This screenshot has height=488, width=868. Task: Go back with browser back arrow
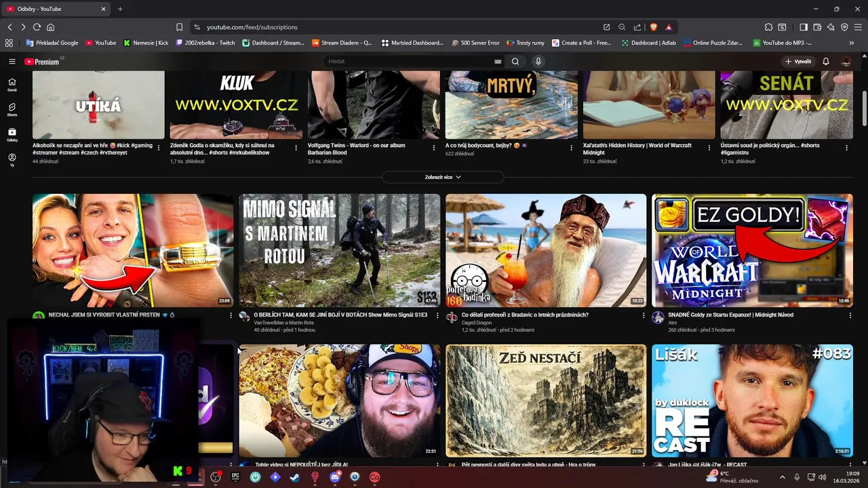click(x=9, y=27)
